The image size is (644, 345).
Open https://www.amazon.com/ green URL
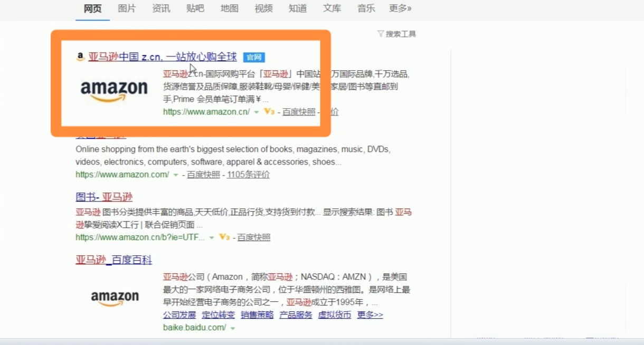(122, 175)
